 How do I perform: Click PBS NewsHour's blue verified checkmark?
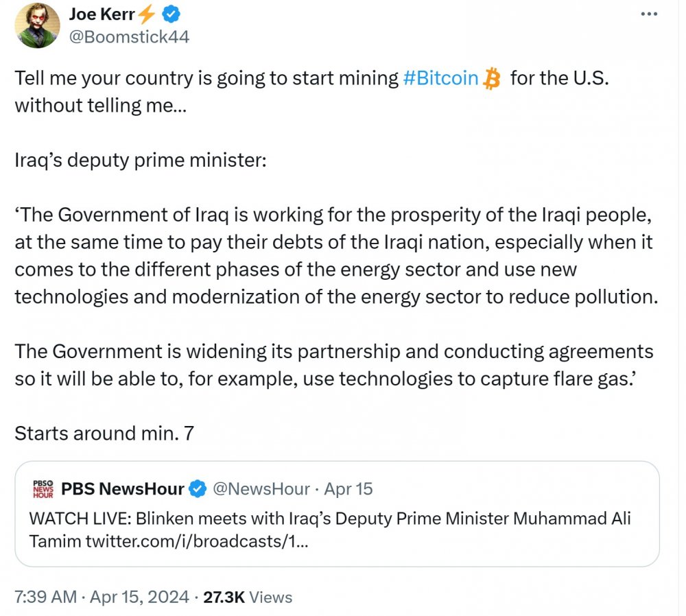click(198, 488)
